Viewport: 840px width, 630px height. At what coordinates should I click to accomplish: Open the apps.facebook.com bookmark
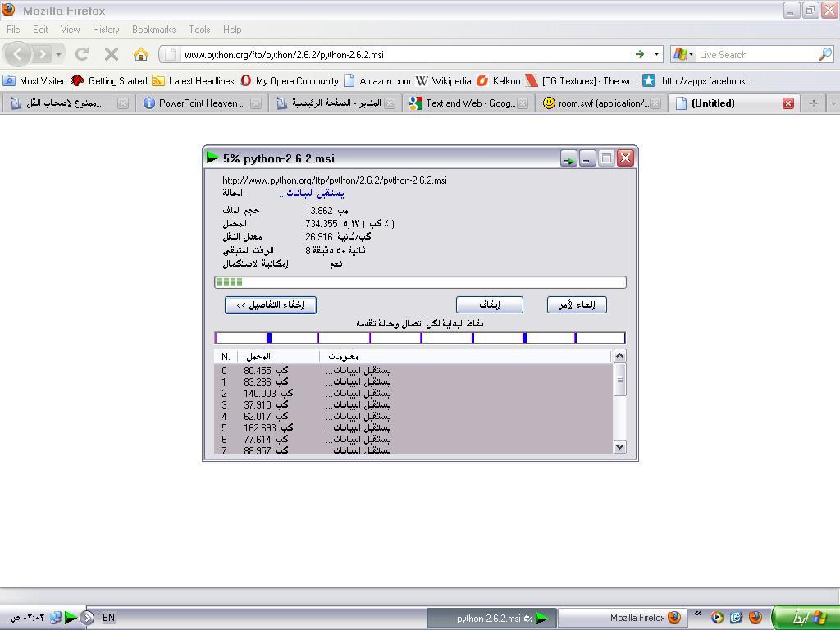tap(699, 81)
